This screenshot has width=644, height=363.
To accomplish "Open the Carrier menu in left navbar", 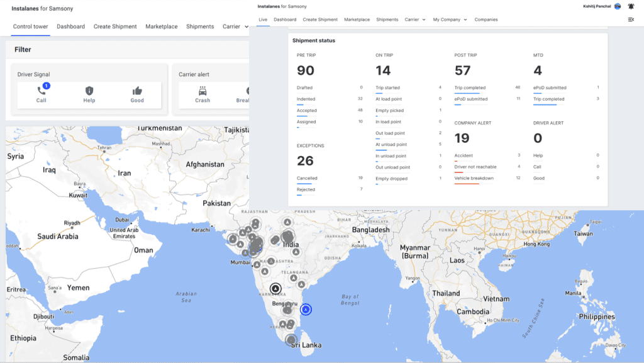I will pos(235,26).
